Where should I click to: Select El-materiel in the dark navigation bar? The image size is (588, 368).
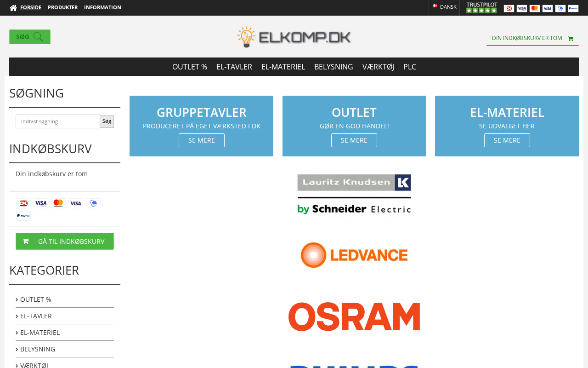click(283, 67)
